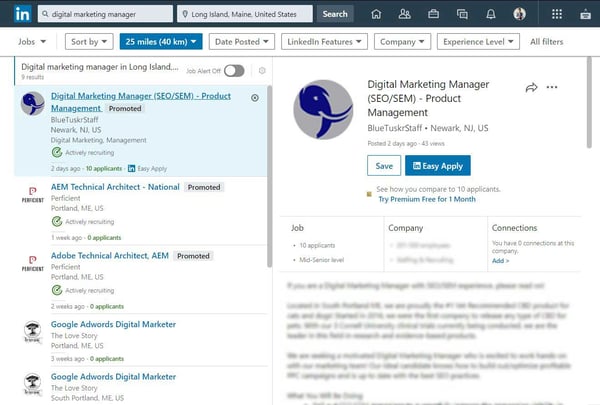Click 'Posted 2 days ago · 43 views' text
Viewport: 600px width, 405px height.
click(406, 144)
